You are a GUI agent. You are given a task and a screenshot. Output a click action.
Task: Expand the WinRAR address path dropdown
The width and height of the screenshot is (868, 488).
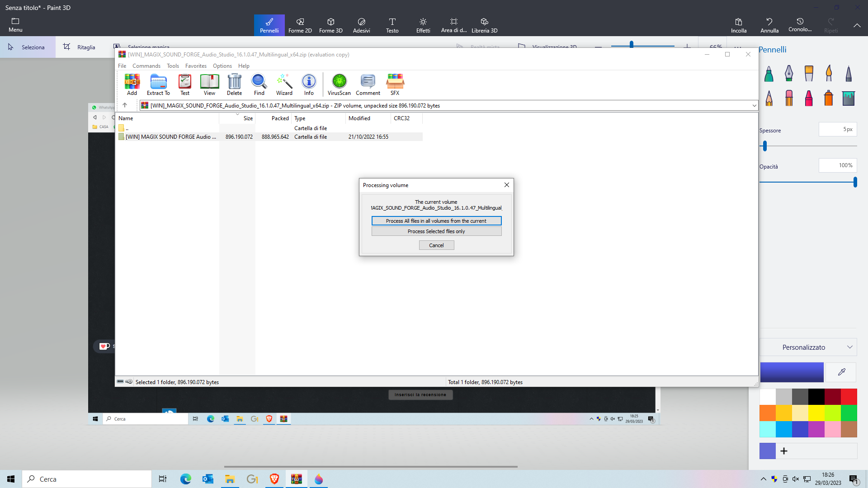tap(754, 106)
